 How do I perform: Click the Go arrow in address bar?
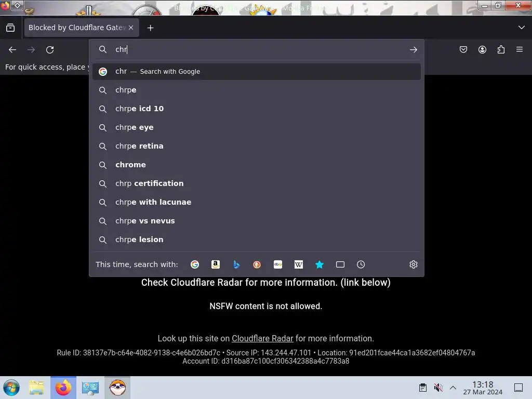pyautogui.click(x=413, y=50)
